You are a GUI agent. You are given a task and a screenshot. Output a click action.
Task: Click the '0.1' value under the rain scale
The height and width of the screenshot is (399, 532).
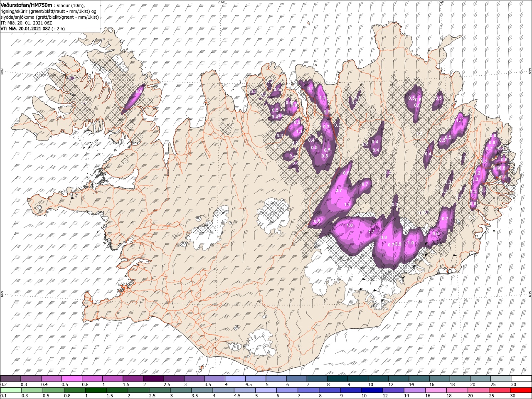(x=3, y=396)
